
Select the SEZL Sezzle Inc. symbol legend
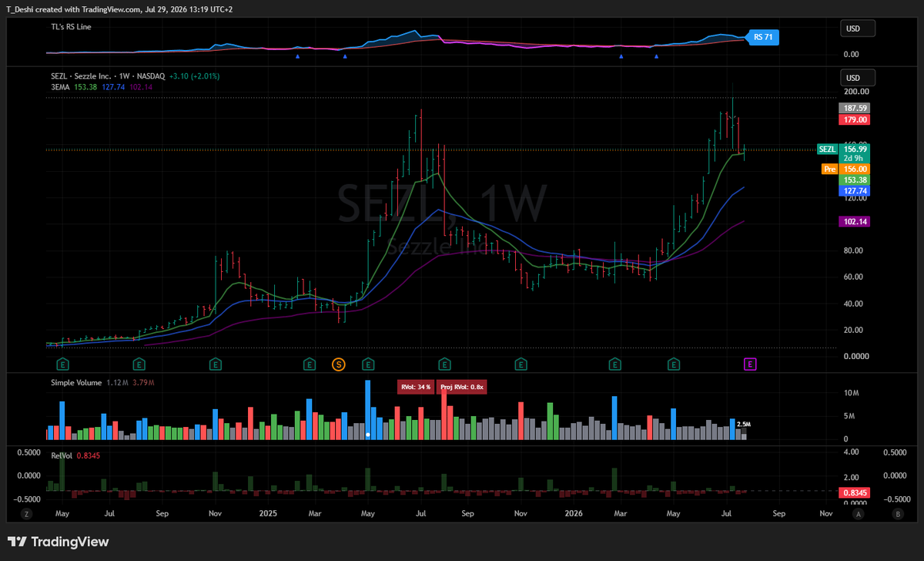(x=109, y=76)
